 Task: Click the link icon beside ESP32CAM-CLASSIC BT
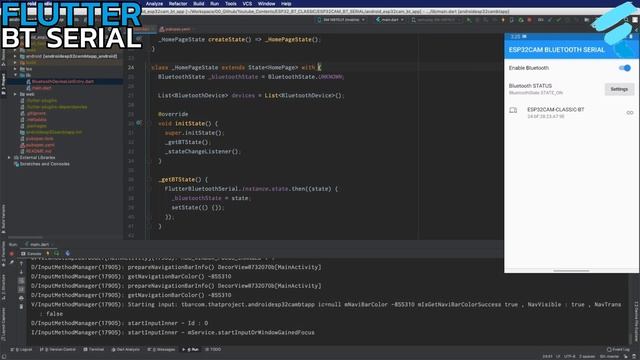pyautogui.click(x=630, y=113)
